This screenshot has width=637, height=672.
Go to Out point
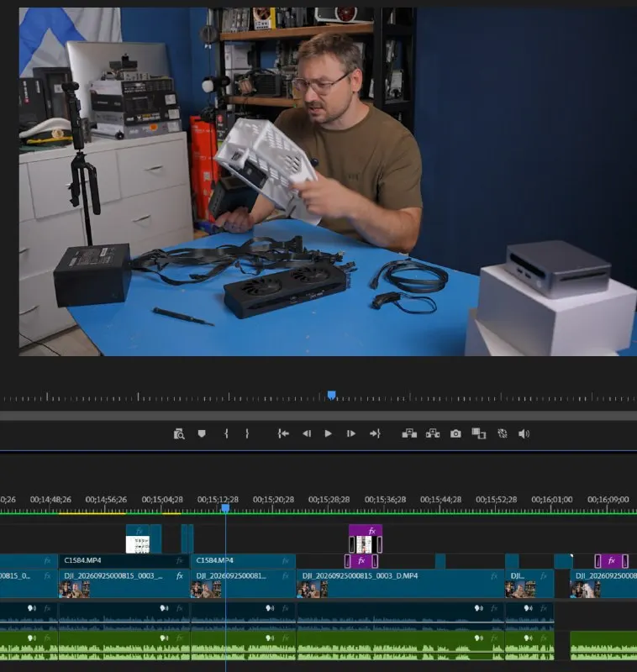pos(375,433)
